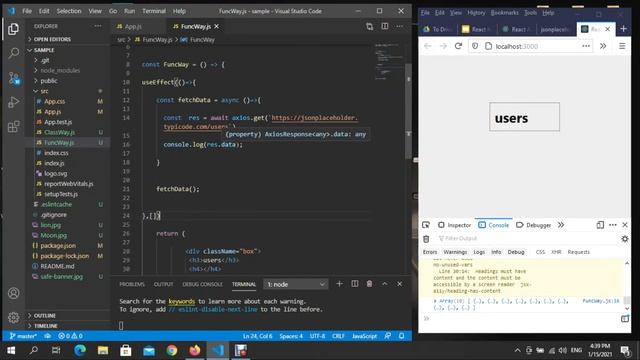Open the Inspector devtools tab
640x360 pixels.
pos(454,225)
